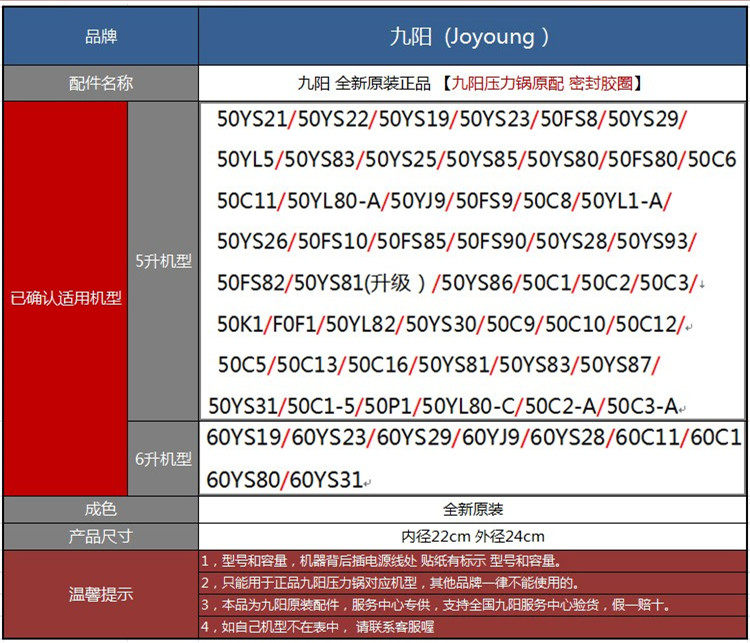The width and height of the screenshot is (750, 643).
Task: Click the red 九阳压力锅原配 密封胶圈 text
Action: (x=542, y=83)
